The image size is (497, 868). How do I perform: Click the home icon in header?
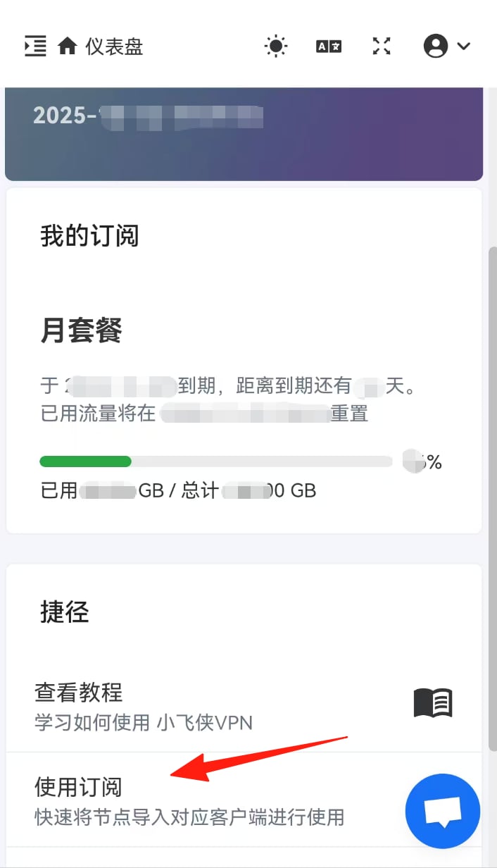(x=68, y=46)
